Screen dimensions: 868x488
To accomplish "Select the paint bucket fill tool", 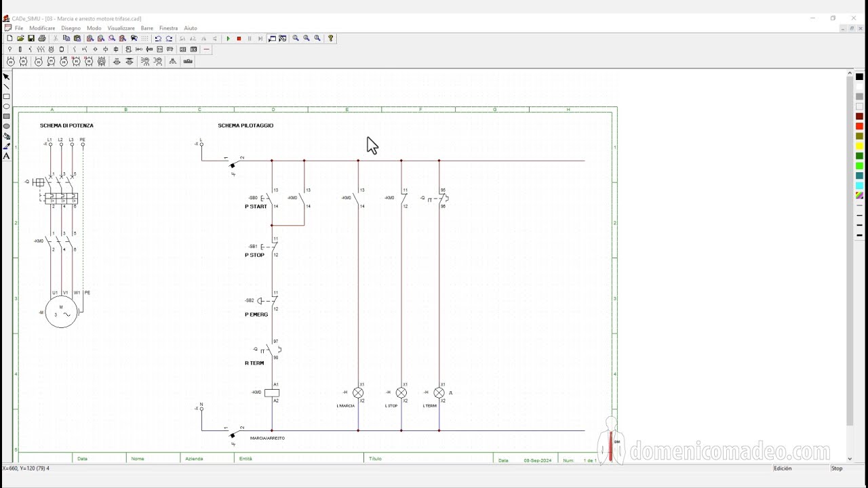I will point(7,136).
